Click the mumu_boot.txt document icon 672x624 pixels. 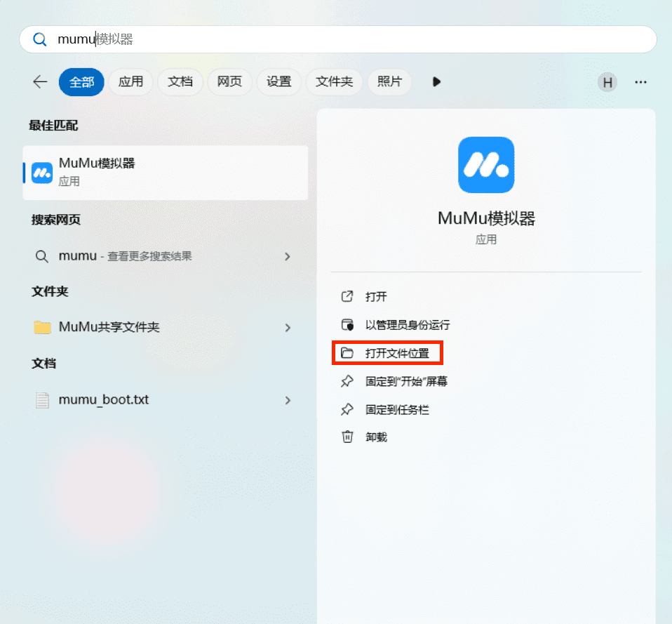pos(42,400)
